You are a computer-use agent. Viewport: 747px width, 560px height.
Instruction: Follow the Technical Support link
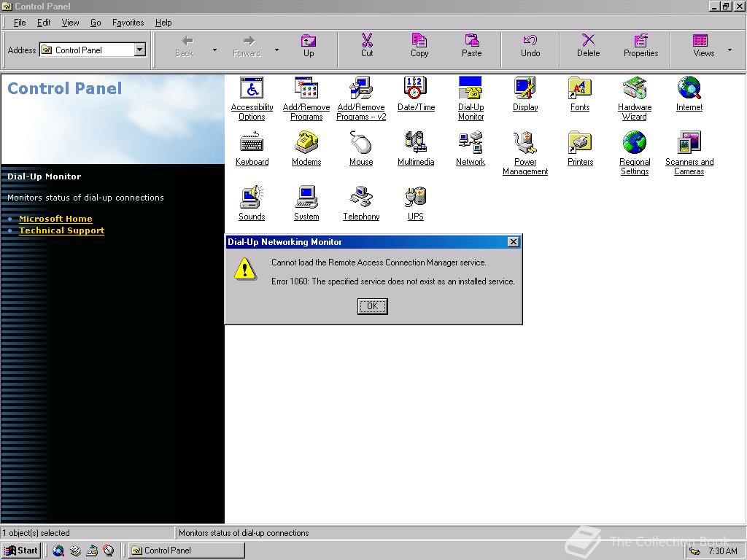click(61, 230)
